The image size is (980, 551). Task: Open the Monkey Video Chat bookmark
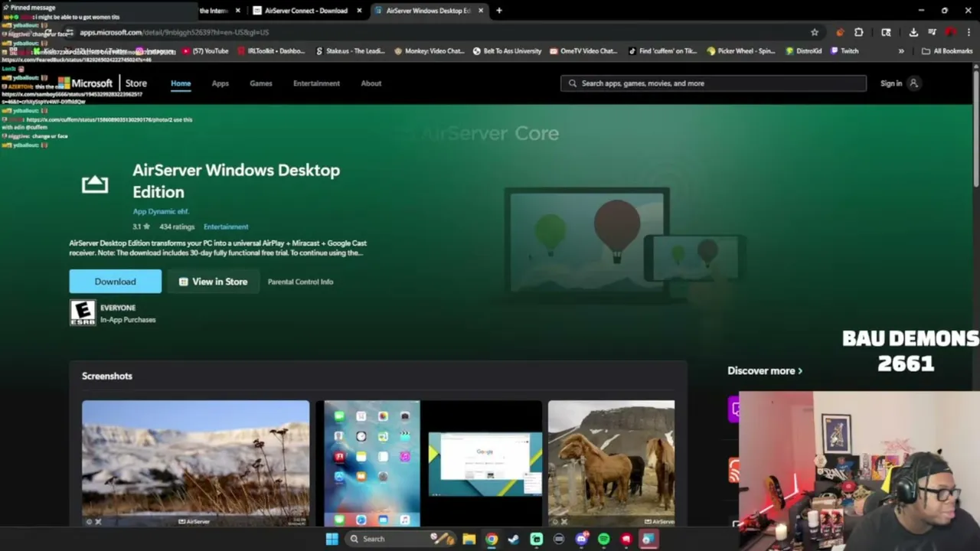click(x=429, y=51)
